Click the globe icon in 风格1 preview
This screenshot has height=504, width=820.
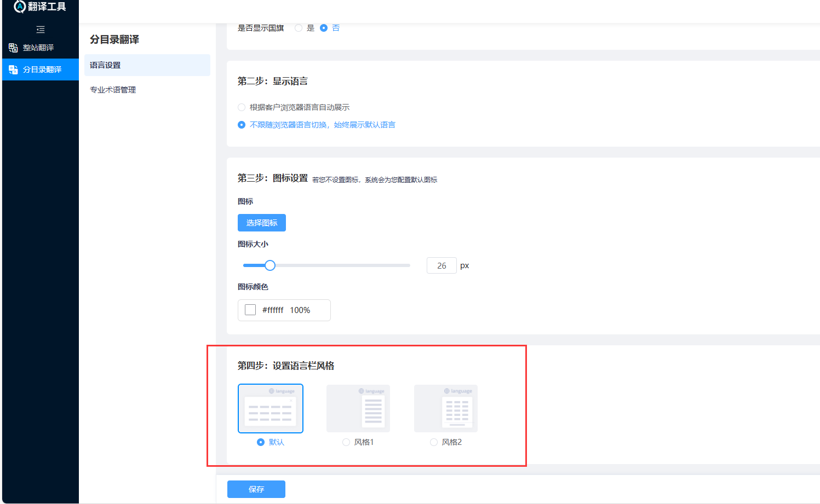(x=360, y=390)
